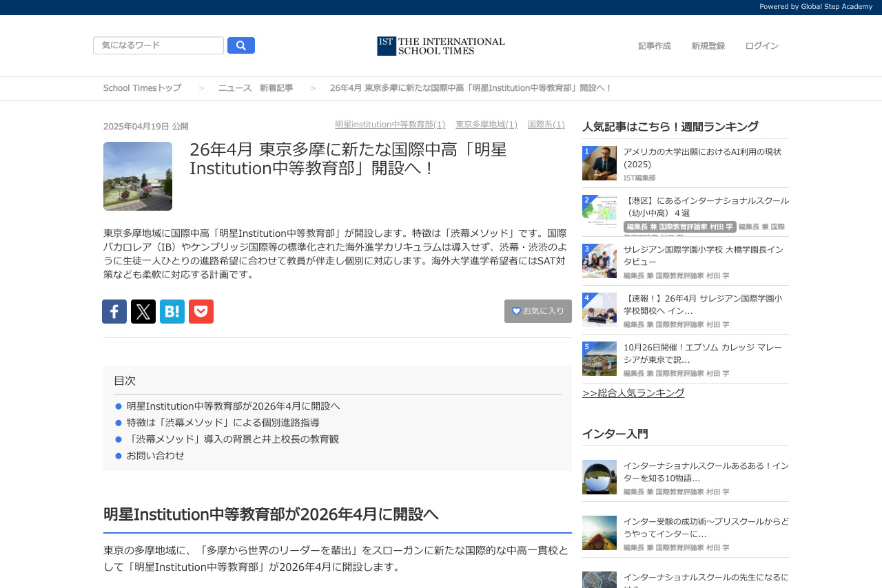Toggle the お気に入り favorite button

(x=538, y=311)
